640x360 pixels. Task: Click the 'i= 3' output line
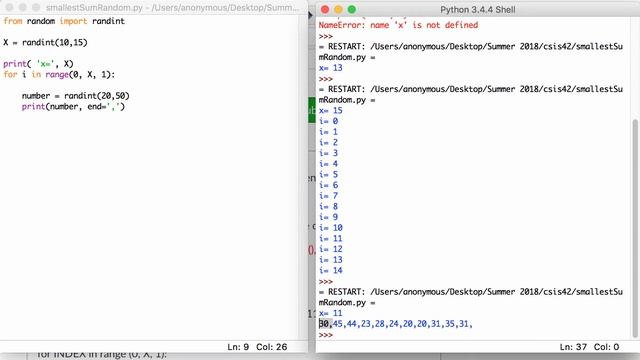[x=329, y=153]
